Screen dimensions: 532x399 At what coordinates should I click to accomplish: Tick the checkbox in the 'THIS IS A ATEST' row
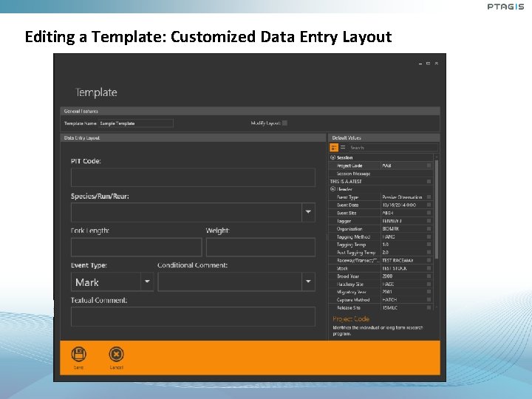[429, 182]
